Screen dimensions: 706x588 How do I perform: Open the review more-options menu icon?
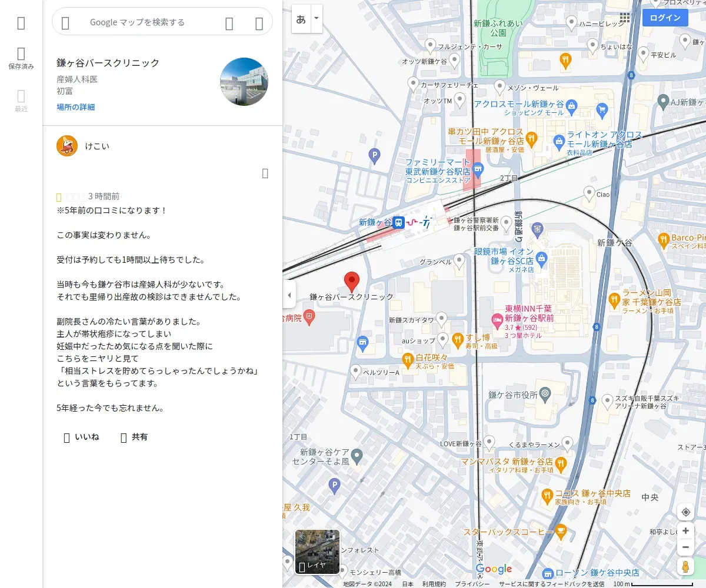click(x=265, y=173)
